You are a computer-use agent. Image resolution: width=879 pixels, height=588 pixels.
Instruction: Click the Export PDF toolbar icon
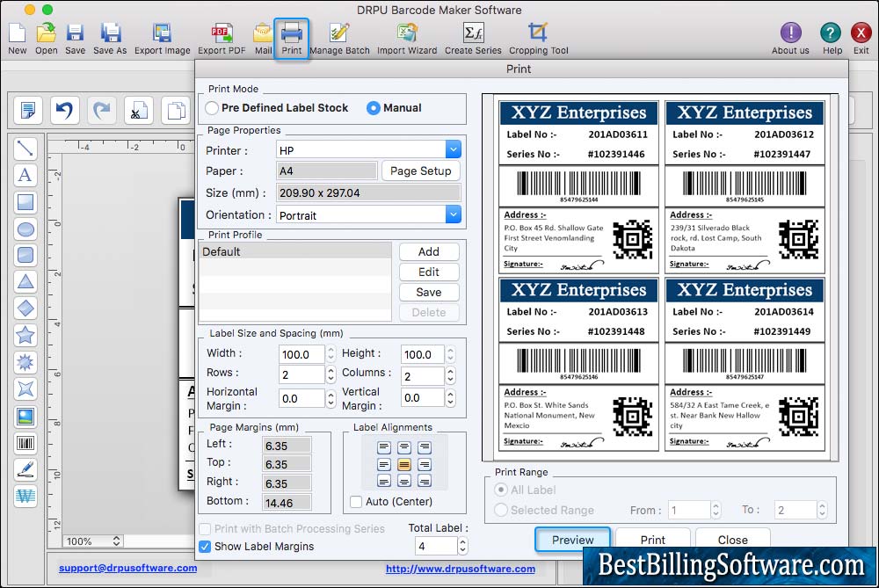click(x=221, y=35)
